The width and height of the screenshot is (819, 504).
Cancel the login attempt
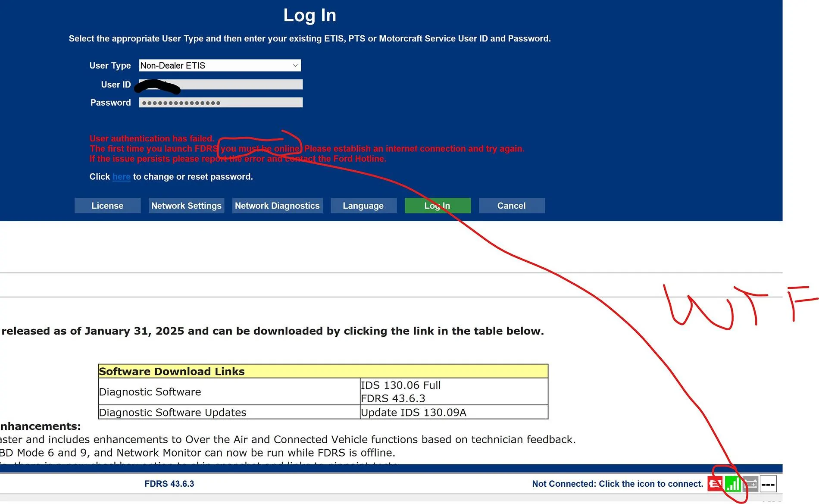512,206
